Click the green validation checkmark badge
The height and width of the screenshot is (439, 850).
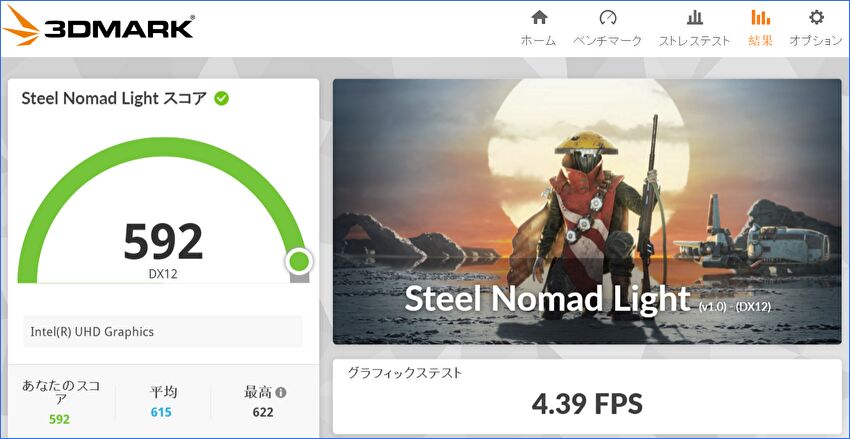[221, 98]
